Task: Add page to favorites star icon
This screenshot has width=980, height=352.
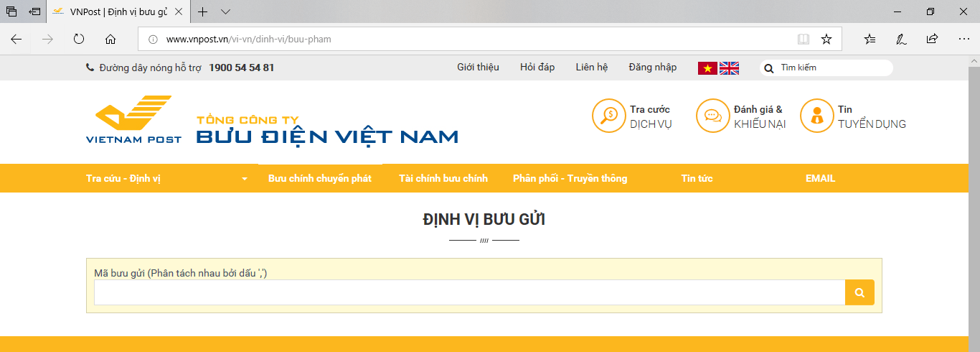Action: pos(826,39)
